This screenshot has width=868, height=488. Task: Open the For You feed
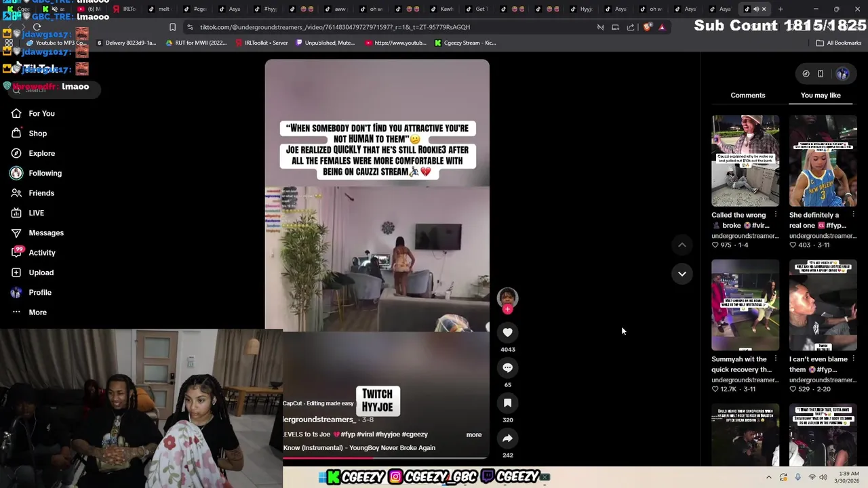41,113
